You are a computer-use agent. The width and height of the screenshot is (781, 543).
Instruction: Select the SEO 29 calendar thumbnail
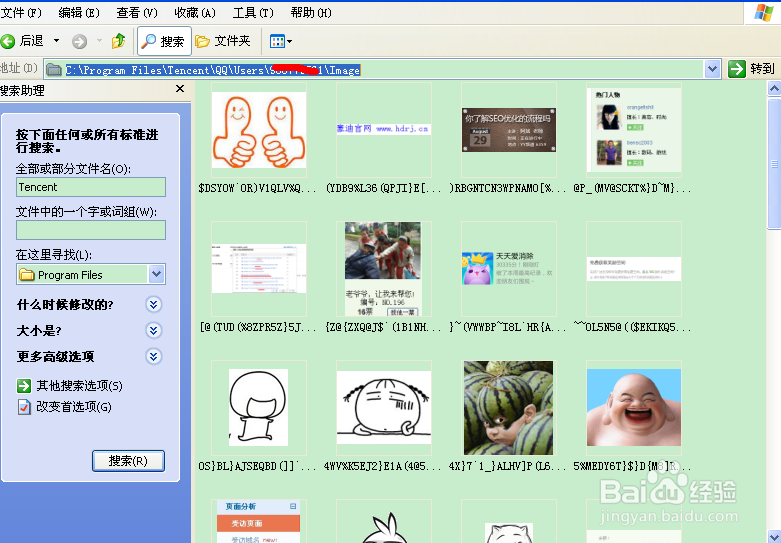(509, 130)
